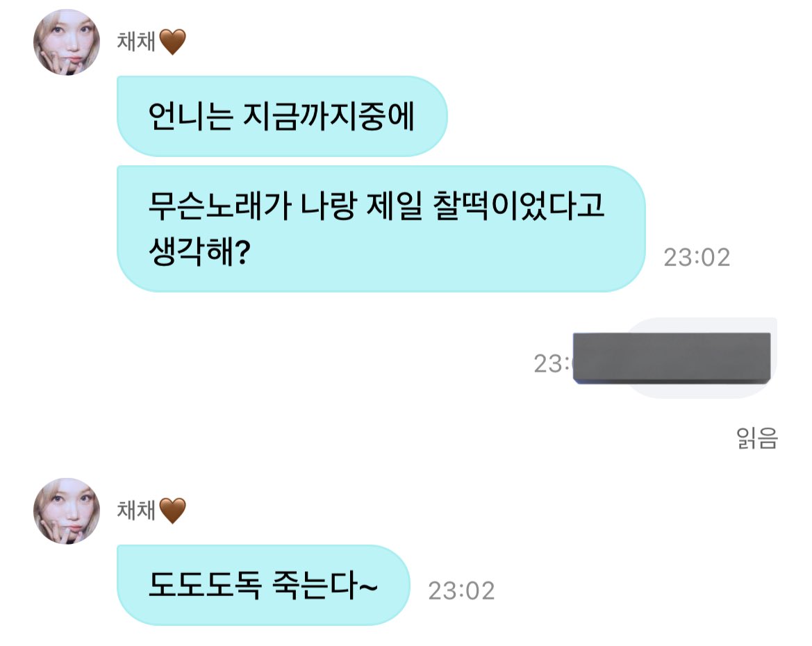Tap the word 죽는다~ in last bubble
This screenshot has width=812, height=646.
(x=324, y=586)
